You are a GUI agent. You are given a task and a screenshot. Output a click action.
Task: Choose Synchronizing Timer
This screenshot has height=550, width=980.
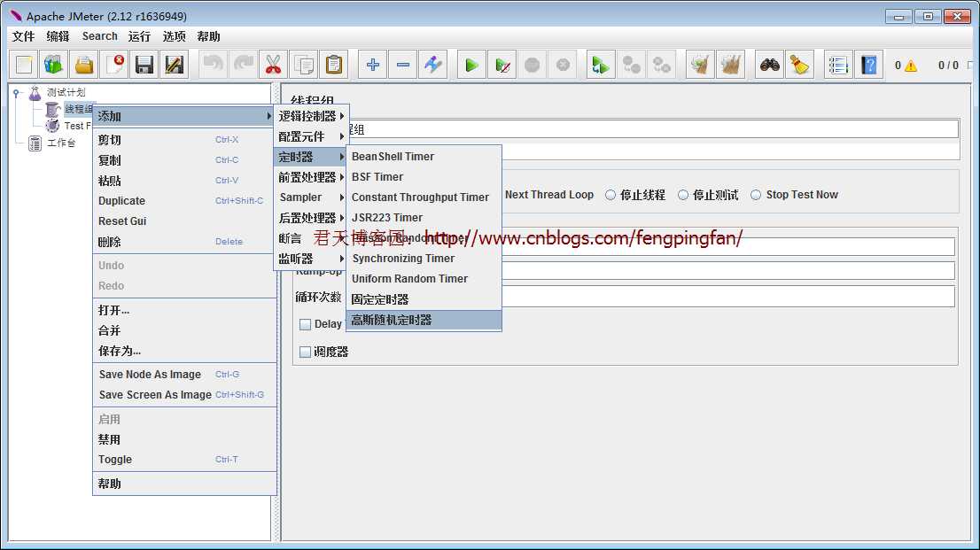[x=424, y=259]
